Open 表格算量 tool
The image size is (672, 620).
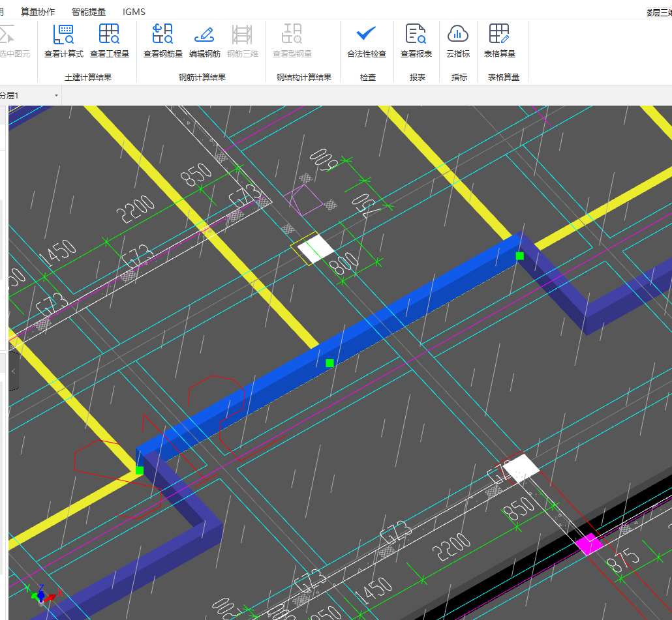[499, 40]
